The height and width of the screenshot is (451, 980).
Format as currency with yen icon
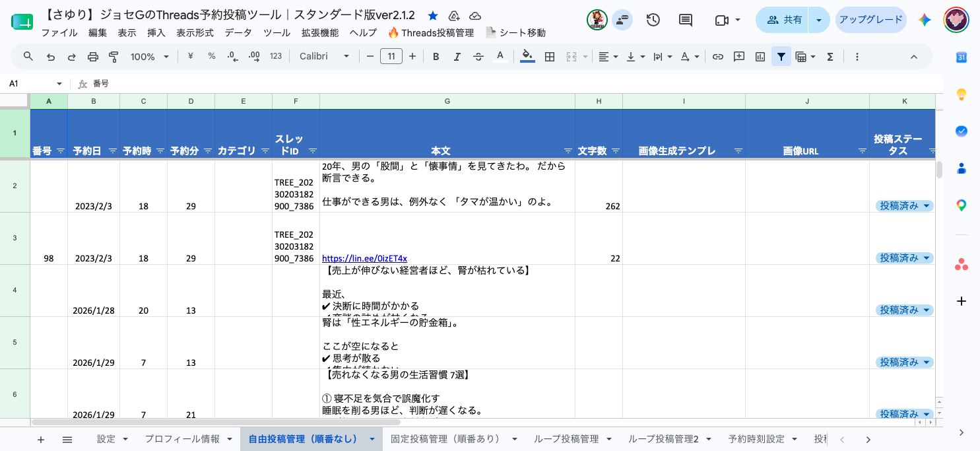191,57
